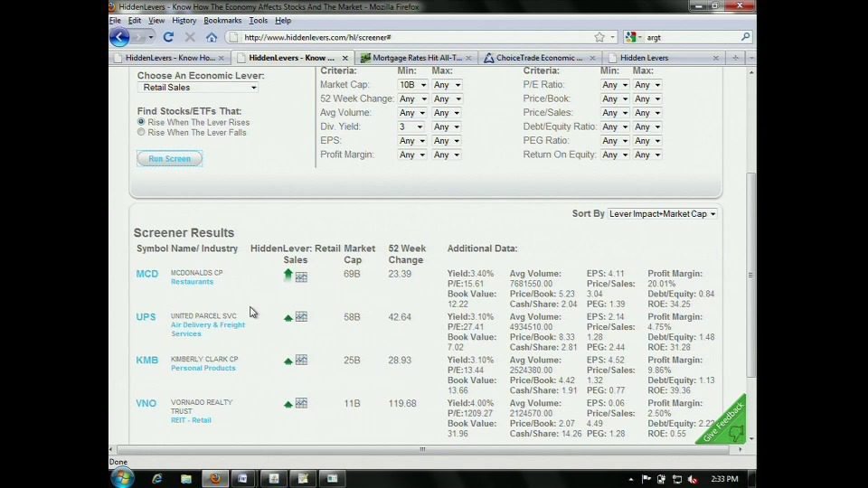Select Rise When The Lever Rises
Screen dimensions: 868x488
[141, 122]
